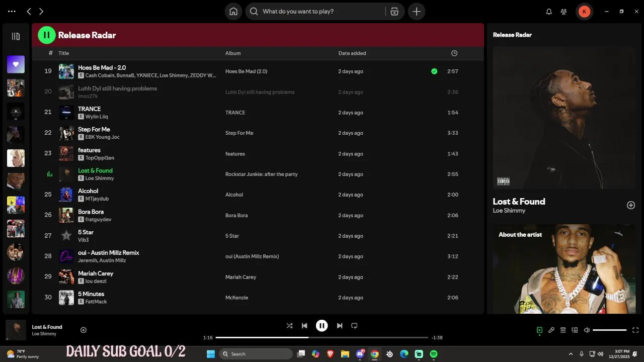The width and height of the screenshot is (644, 362).
Task: Skip to next track
Action: 340,326
